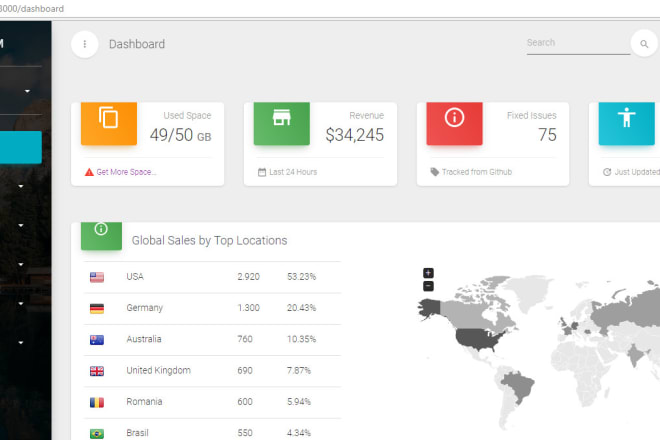The width and height of the screenshot is (660, 440).
Task: Zoom out on the world map
Action: (428, 286)
